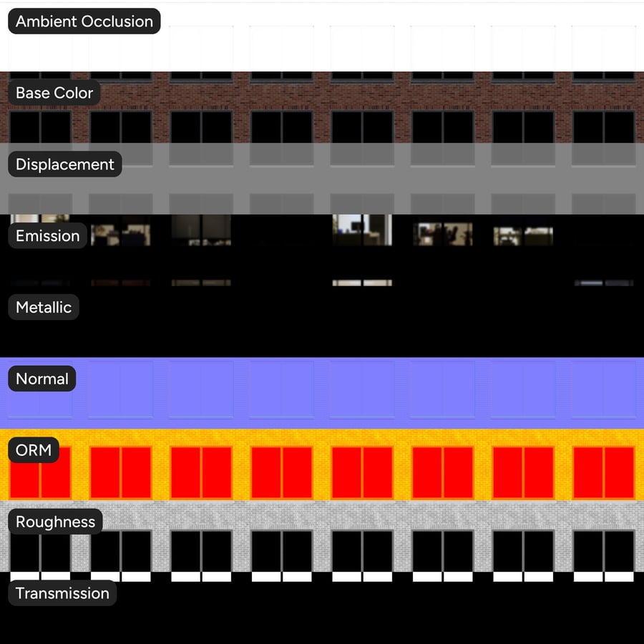Click the Normal label
Screen dimensions: 644x644
click(x=42, y=379)
